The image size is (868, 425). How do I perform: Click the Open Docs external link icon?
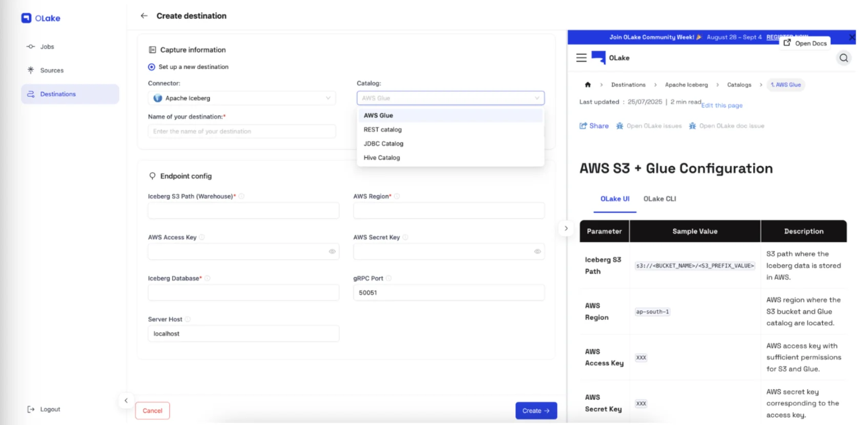(x=788, y=43)
